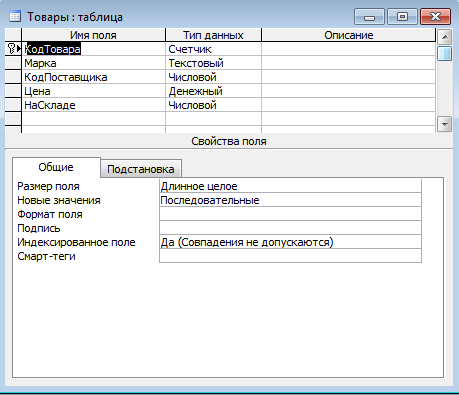Select the НаСкладе field name
The height and width of the screenshot is (395, 459).
click(93, 105)
